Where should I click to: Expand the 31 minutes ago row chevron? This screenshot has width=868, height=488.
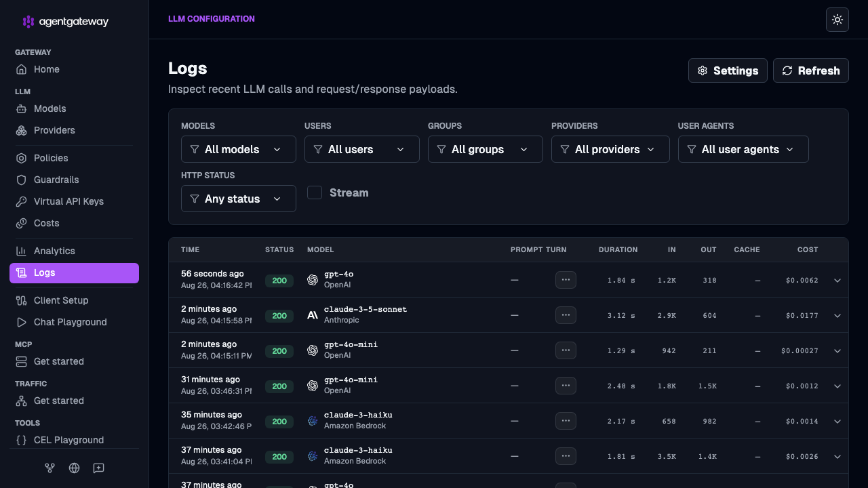tap(837, 386)
